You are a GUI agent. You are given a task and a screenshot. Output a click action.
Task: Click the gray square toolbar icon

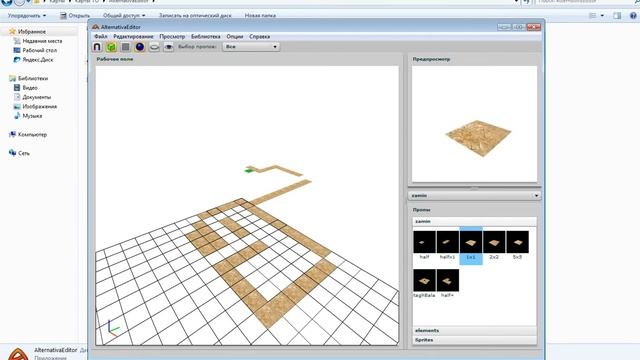point(126,47)
